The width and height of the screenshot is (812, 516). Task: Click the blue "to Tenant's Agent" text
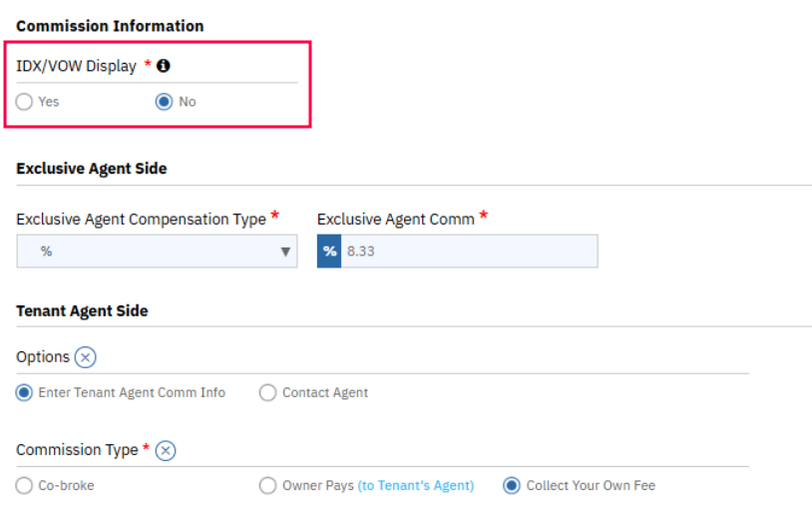[x=416, y=486]
